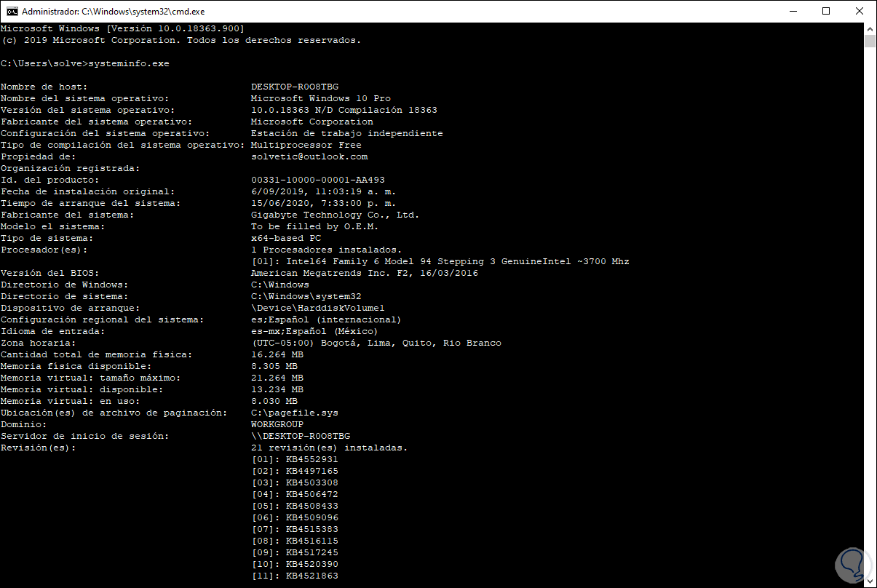Click available physical memory 8.305 MB
Viewport: 877px width, 588px height.
274,366
